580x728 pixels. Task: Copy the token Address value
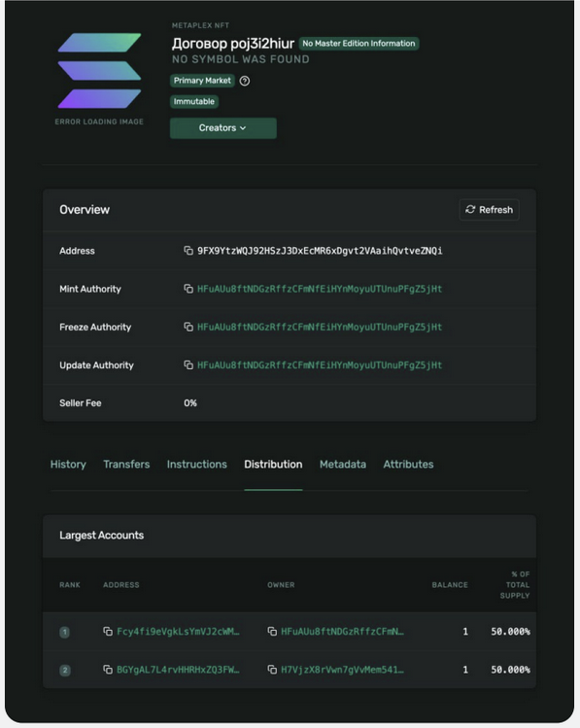[x=188, y=251]
